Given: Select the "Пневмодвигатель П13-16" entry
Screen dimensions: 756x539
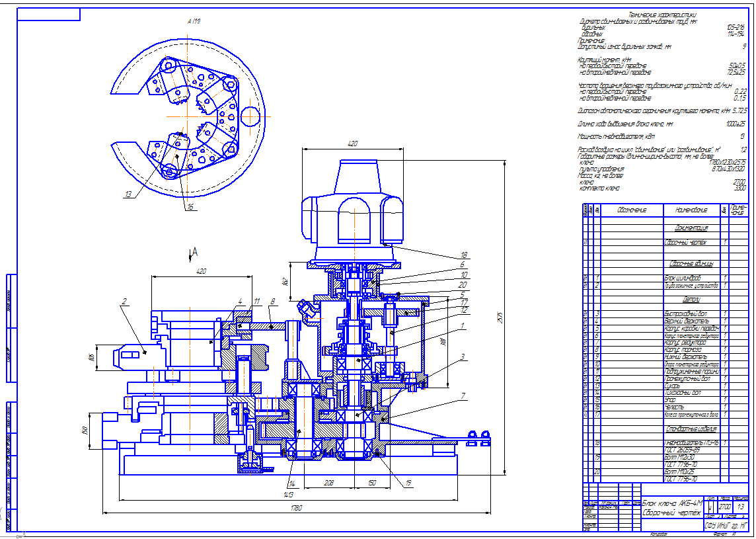Looking at the screenshot, I should pyautogui.click(x=691, y=443).
